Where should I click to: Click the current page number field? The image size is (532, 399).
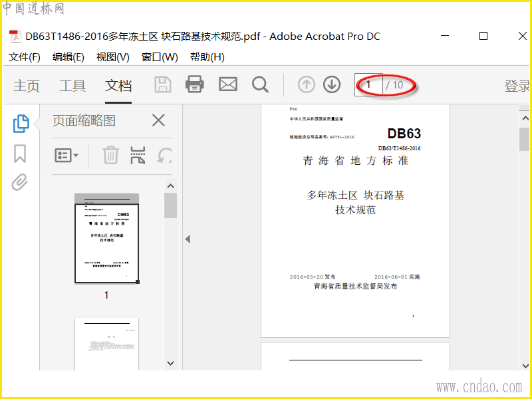coord(368,84)
